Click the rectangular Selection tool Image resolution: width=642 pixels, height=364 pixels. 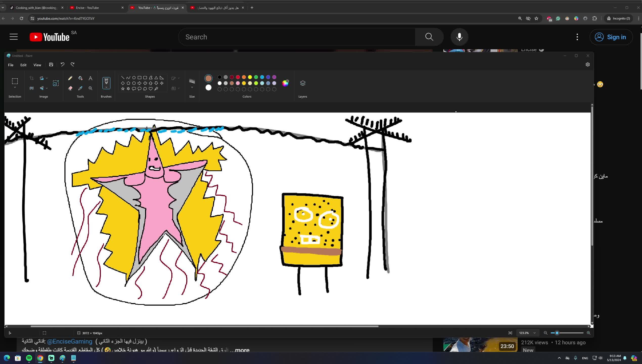coord(15,81)
